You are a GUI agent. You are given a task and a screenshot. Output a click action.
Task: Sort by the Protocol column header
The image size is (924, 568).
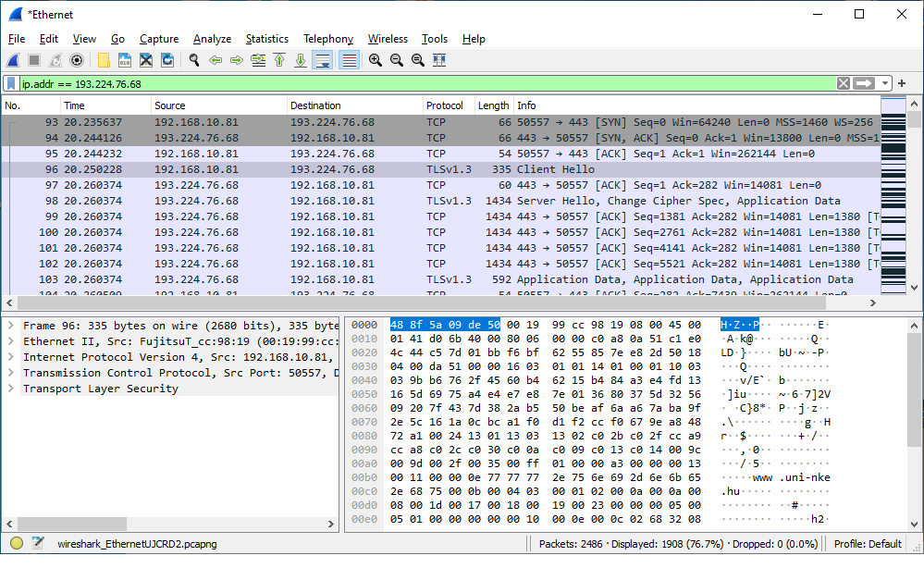point(449,105)
